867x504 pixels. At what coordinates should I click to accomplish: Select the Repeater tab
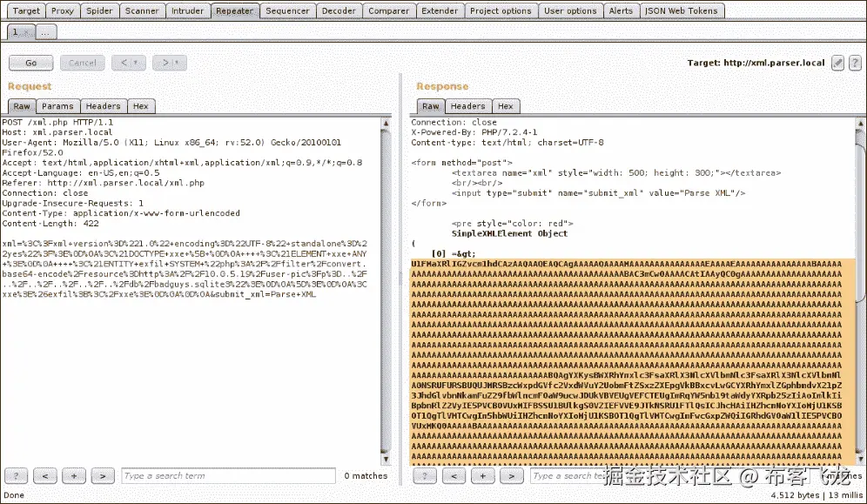234,10
